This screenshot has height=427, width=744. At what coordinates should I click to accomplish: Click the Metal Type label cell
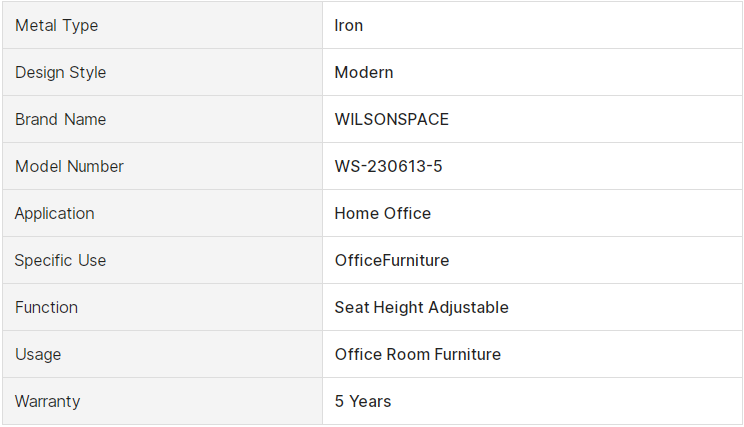162,25
